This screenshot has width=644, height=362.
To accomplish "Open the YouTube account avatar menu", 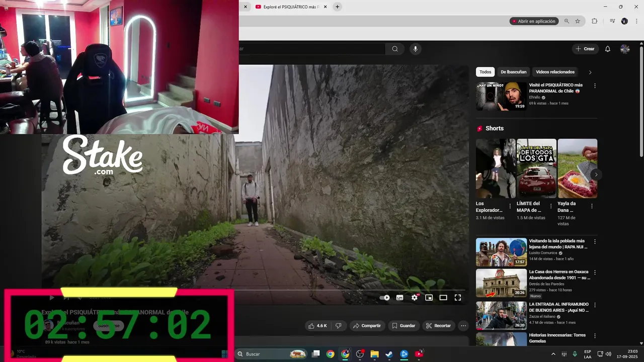I will coord(625,49).
